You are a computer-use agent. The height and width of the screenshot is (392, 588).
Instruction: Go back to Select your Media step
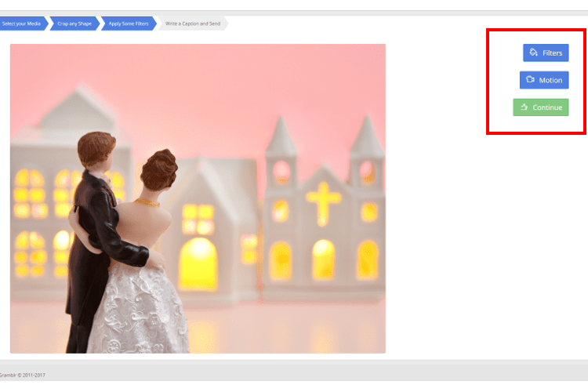click(x=22, y=24)
